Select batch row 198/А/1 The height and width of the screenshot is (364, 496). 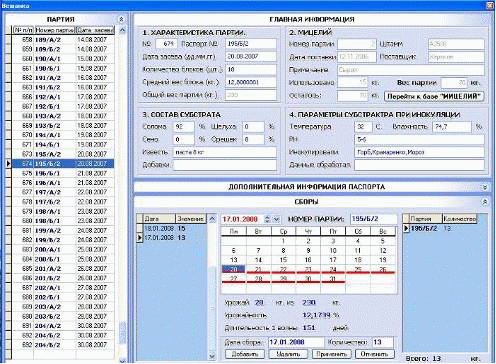(x=63, y=211)
